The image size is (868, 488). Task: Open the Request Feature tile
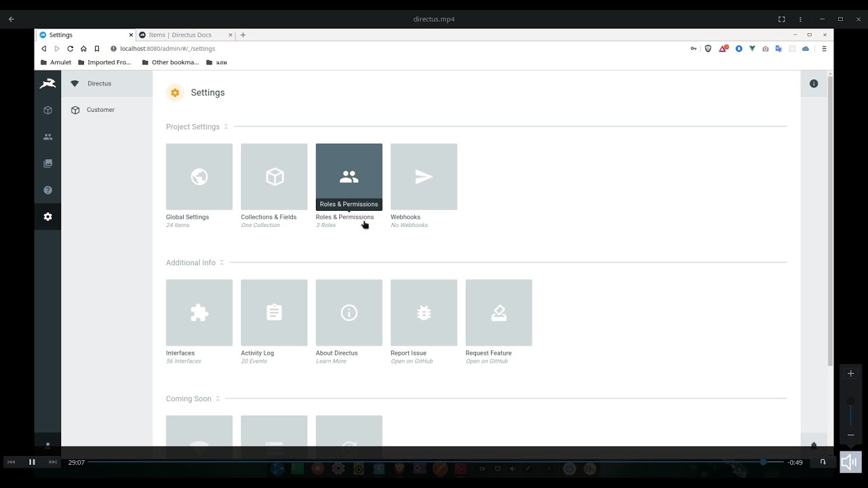point(499,313)
